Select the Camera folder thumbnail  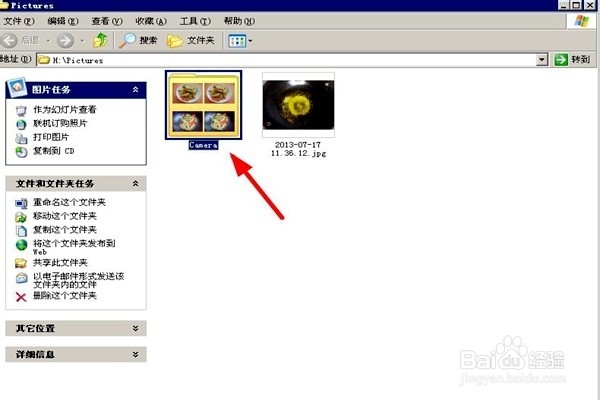point(203,105)
